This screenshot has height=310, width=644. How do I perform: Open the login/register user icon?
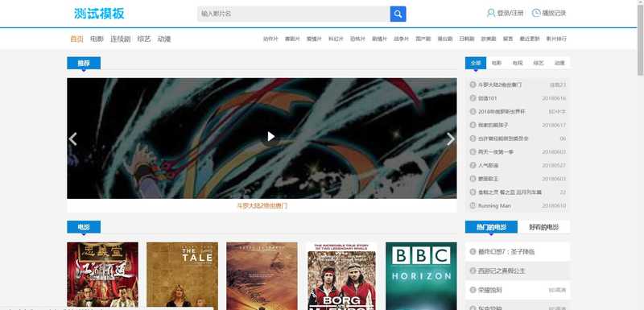click(x=491, y=13)
